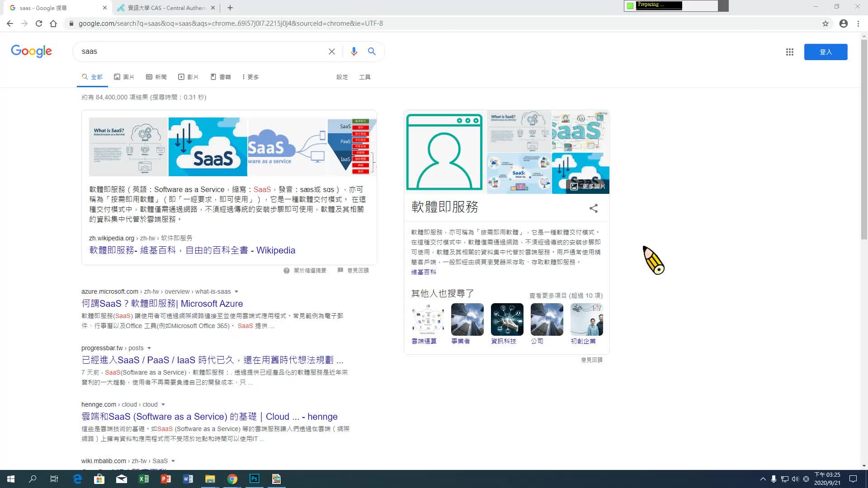Image resolution: width=868 pixels, height=488 pixels.
Task: Click the page vertical scrollbar
Action: pyautogui.click(x=864, y=139)
